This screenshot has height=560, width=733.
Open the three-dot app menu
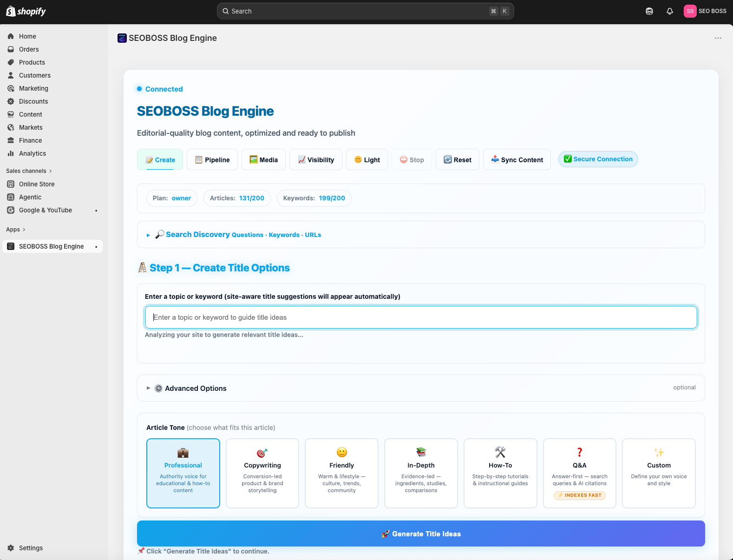pos(718,38)
